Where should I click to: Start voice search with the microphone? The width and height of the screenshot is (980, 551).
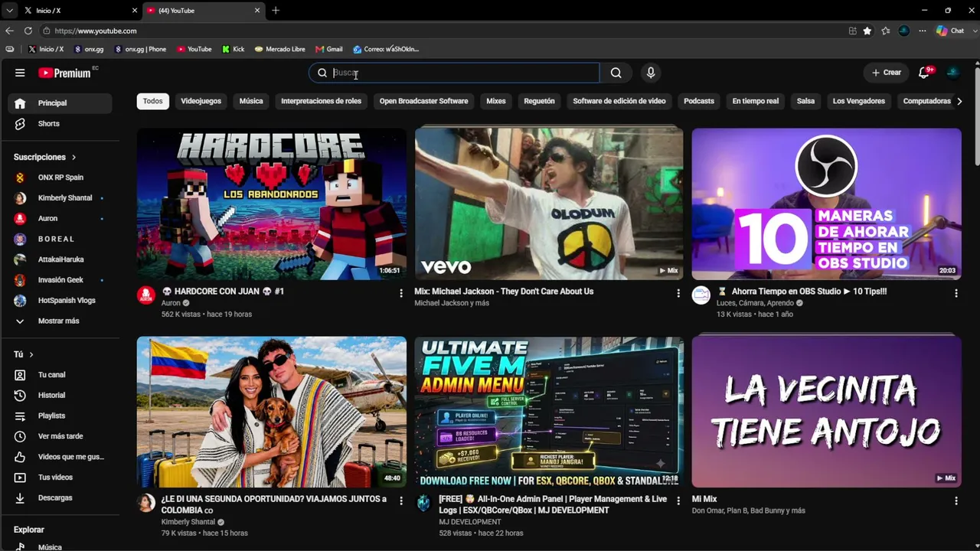(x=651, y=73)
